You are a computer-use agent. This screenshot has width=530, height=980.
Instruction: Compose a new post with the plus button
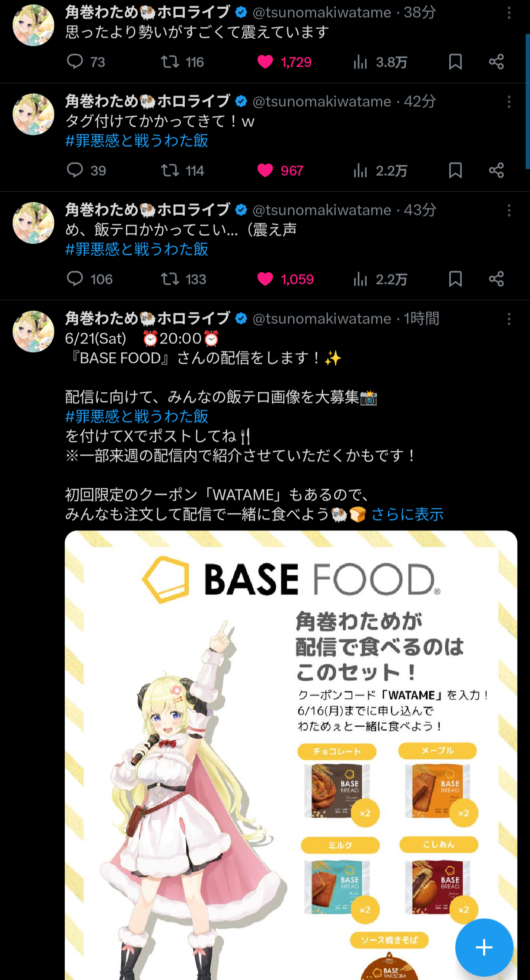coord(484,947)
